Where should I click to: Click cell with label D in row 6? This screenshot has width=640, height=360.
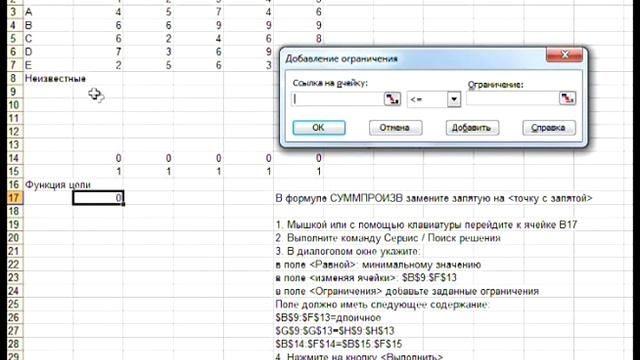click(x=29, y=52)
